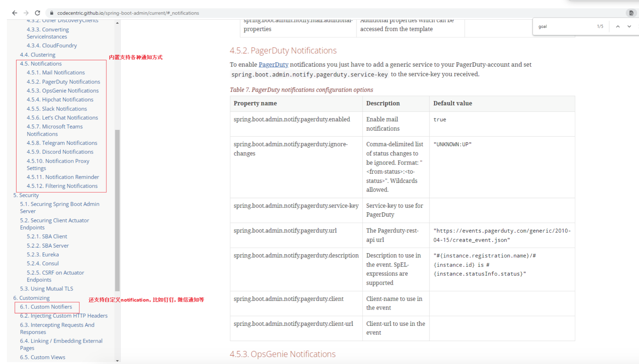Open 5.2 Securing Client Actuator Endpoints
The height and width of the screenshot is (364, 639).
(x=54, y=224)
